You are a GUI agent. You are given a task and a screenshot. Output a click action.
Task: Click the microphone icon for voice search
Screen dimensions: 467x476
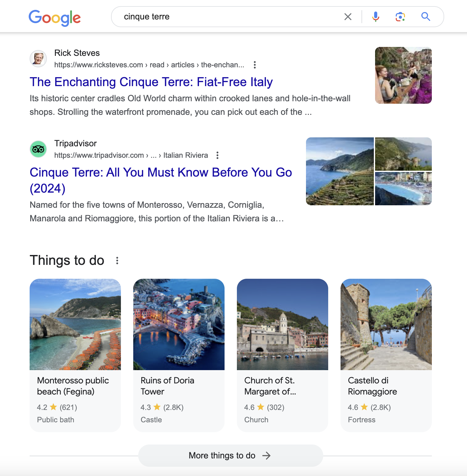point(375,17)
